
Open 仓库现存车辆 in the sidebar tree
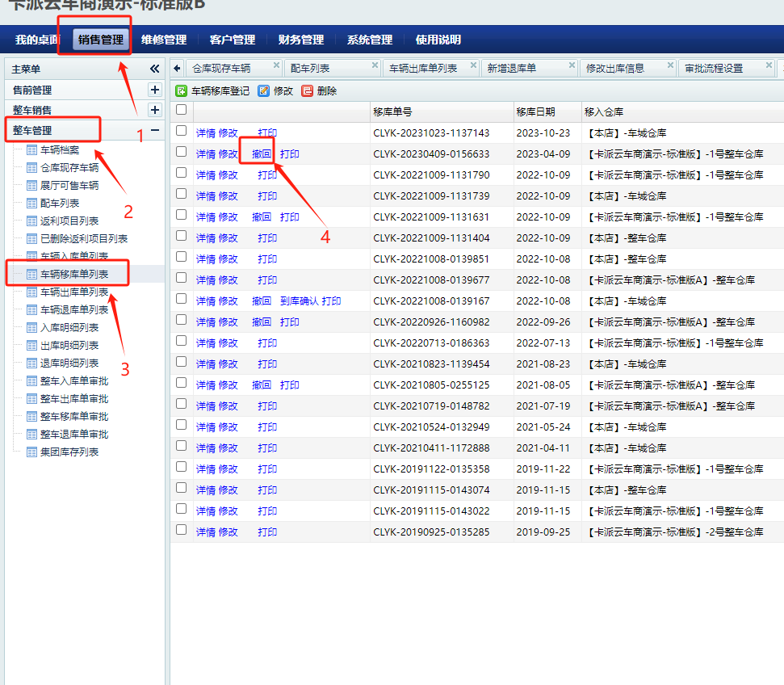click(x=69, y=168)
